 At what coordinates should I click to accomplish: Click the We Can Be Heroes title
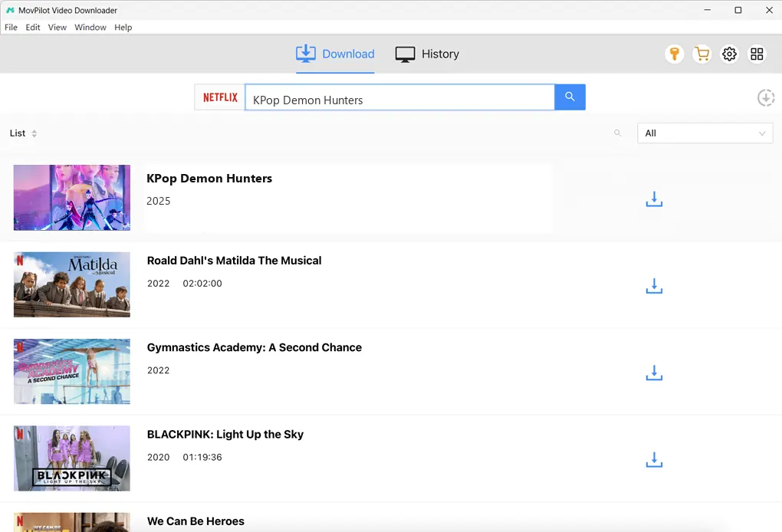pos(195,521)
